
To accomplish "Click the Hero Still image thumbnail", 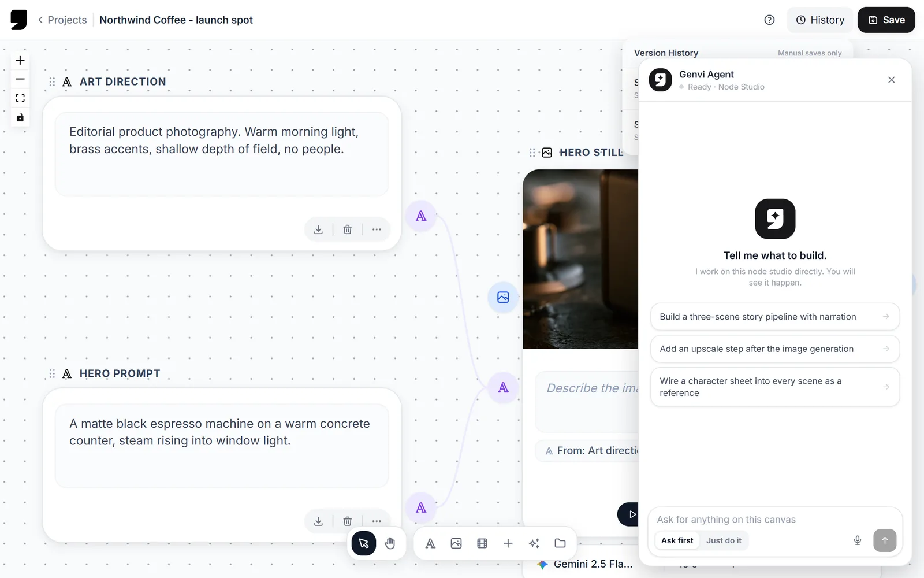I will pyautogui.click(x=581, y=259).
